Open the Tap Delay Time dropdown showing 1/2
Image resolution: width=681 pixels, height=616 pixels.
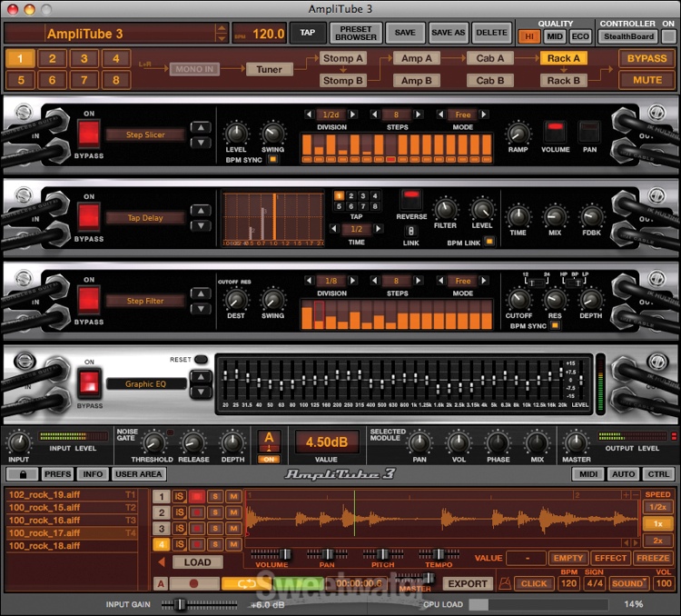tap(357, 229)
